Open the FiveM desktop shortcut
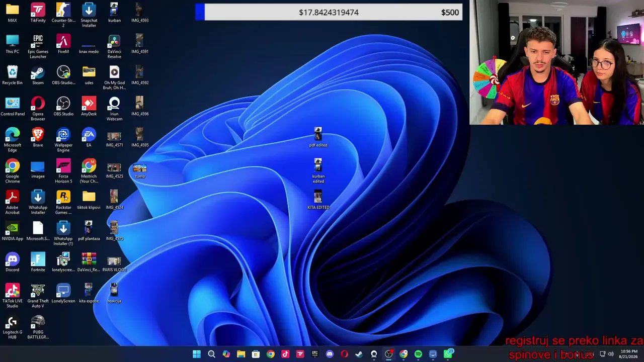Image resolution: width=644 pixels, height=362 pixels. pos(63,44)
